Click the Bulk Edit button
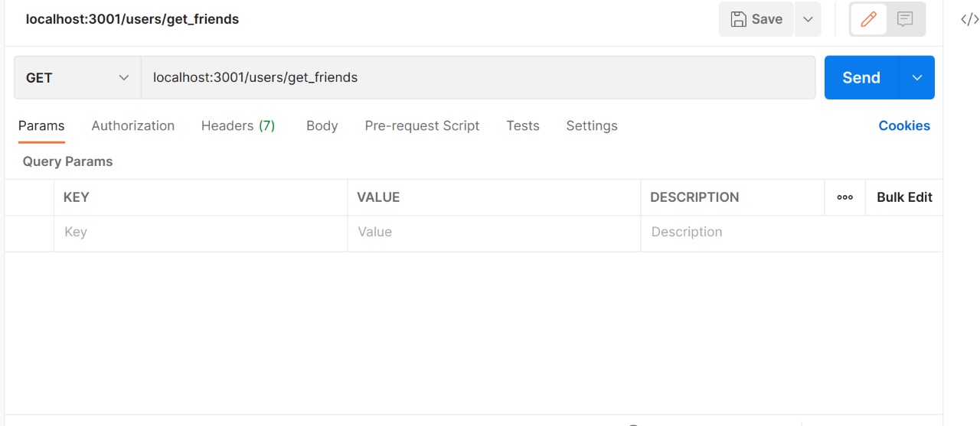This screenshot has width=980, height=426. (904, 197)
